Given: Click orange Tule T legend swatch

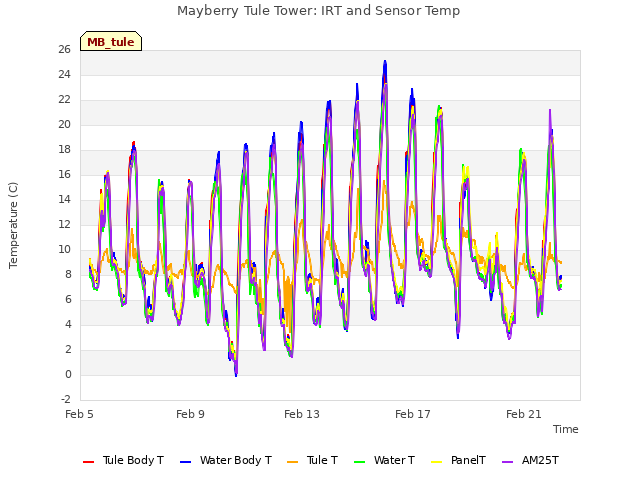Looking at the screenshot, I should click(293, 462).
